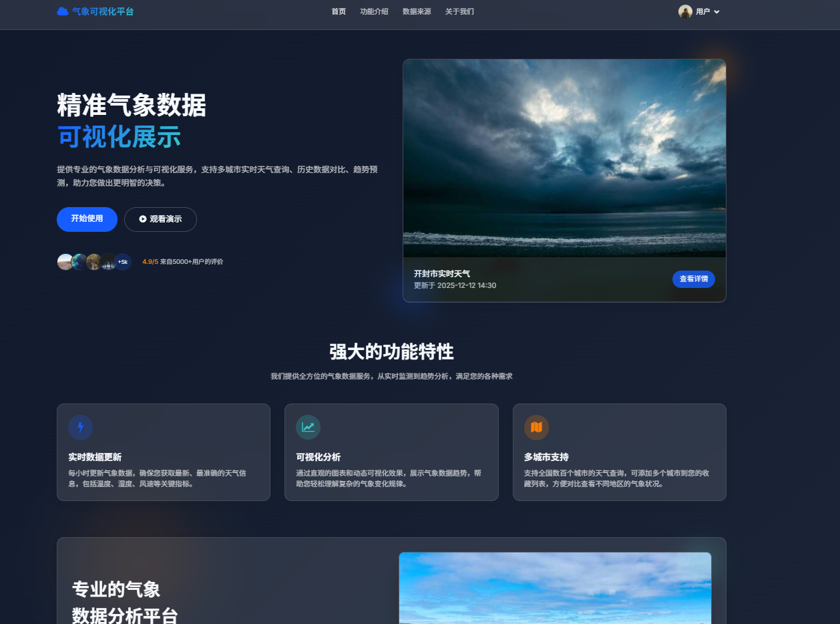
Task: Click the play icon in 观看演示
Action: [x=143, y=219]
